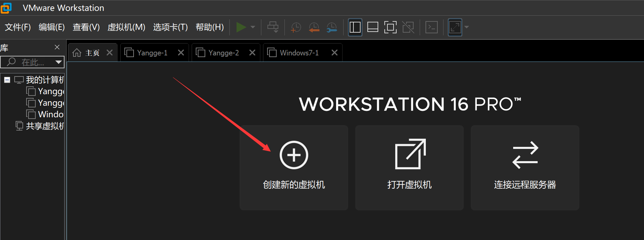The width and height of the screenshot is (644, 240).
Task: Close the Yangge-1 tab
Action: tap(181, 53)
